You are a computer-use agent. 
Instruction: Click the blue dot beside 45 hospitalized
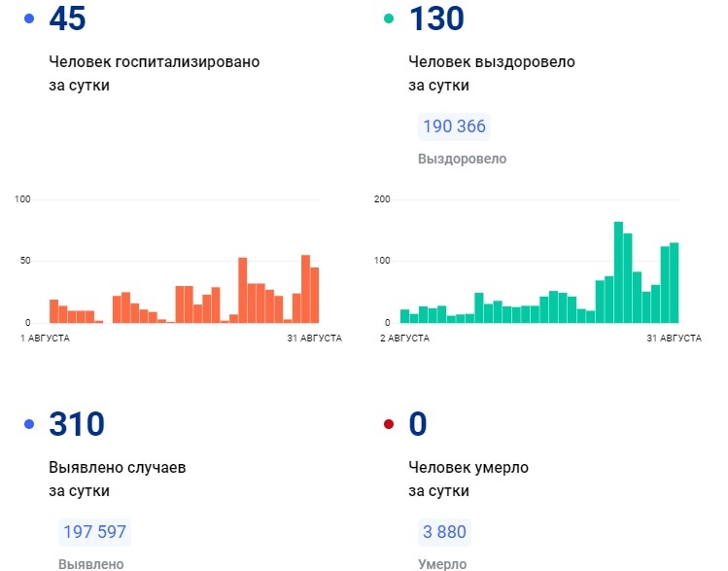click(x=29, y=19)
